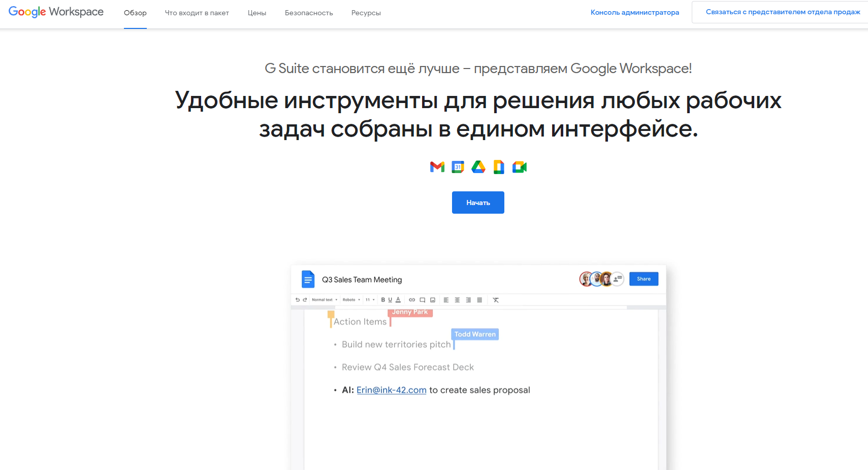Click the Google Meet icon

[x=520, y=167]
